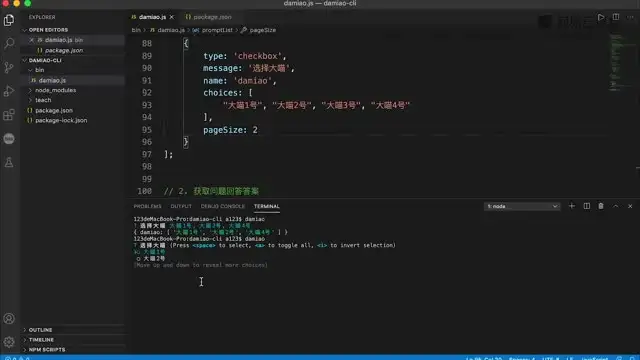Open package.json in file tree

click(x=54, y=110)
